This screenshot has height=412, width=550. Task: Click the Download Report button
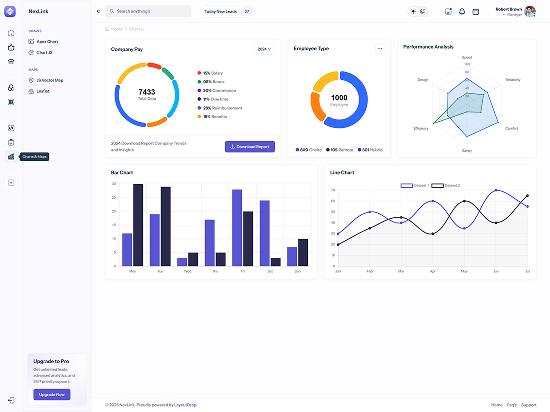coord(250,147)
